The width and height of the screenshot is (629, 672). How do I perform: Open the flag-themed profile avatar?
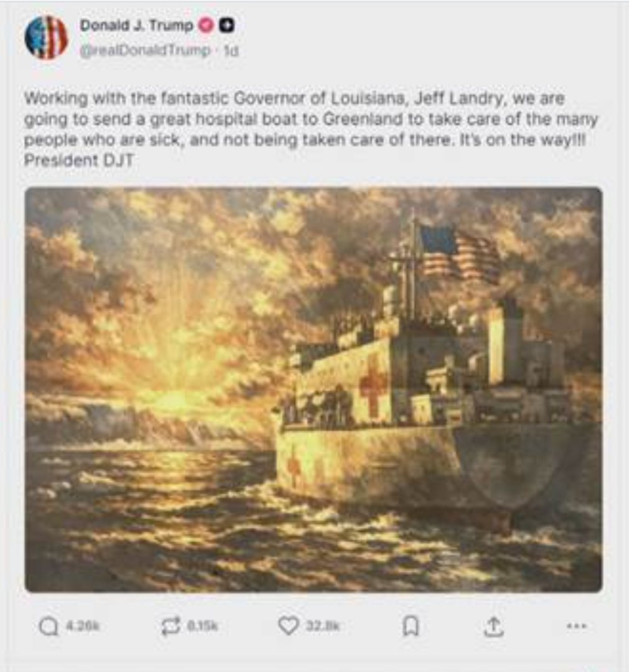pyautogui.click(x=47, y=37)
